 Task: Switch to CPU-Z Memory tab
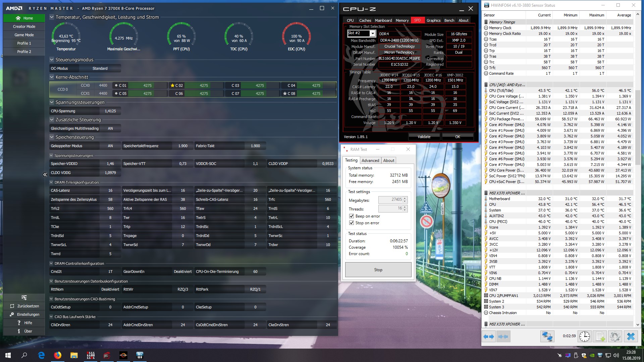(402, 20)
